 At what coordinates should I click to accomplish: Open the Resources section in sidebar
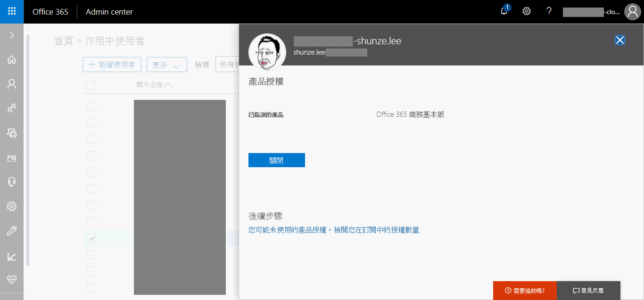pyautogui.click(x=12, y=133)
